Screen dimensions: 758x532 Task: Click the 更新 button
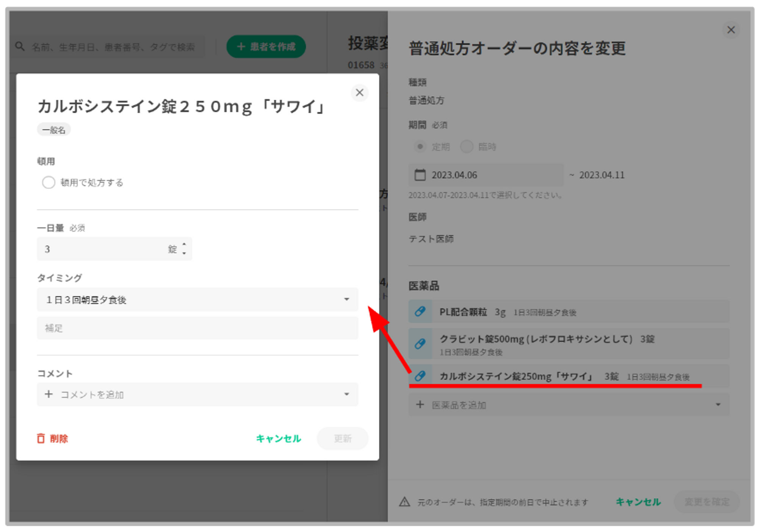pos(342,438)
